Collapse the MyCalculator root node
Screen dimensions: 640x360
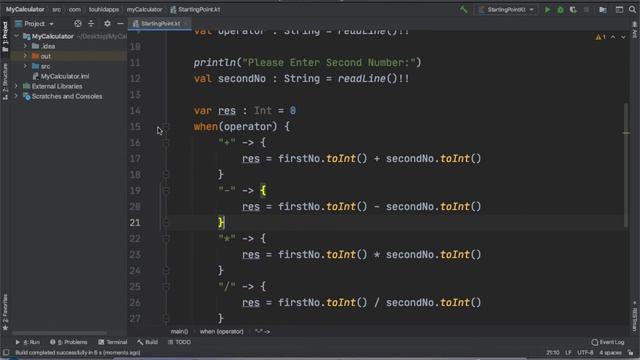coord(16,36)
